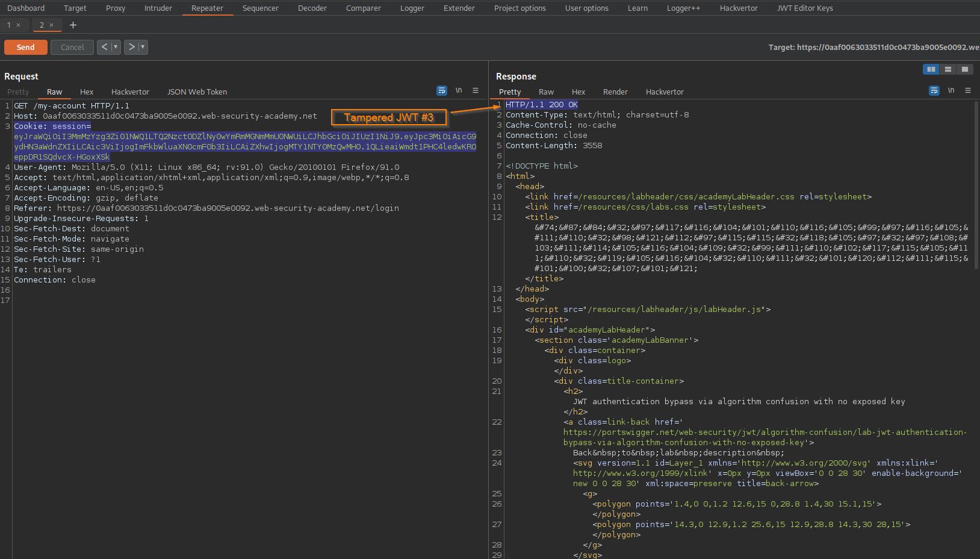980x559 pixels.
Task: Open history dropdown beside back arrow
Action: (x=116, y=47)
